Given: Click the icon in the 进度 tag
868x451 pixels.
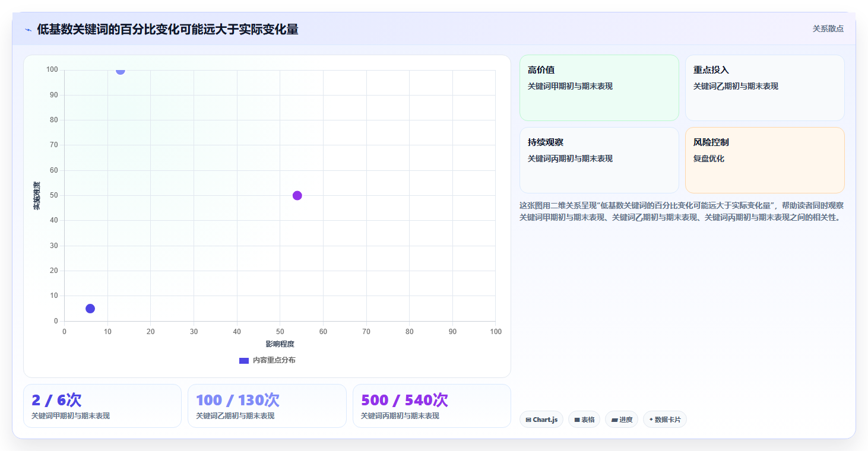Looking at the screenshot, I should pyautogui.click(x=614, y=420).
